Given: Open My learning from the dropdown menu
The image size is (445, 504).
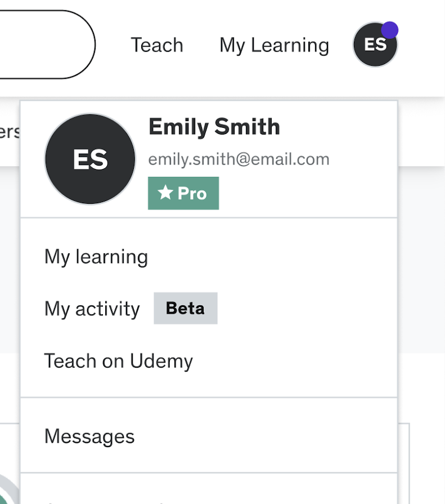Looking at the screenshot, I should pyautogui.click(x=96, y=257).
